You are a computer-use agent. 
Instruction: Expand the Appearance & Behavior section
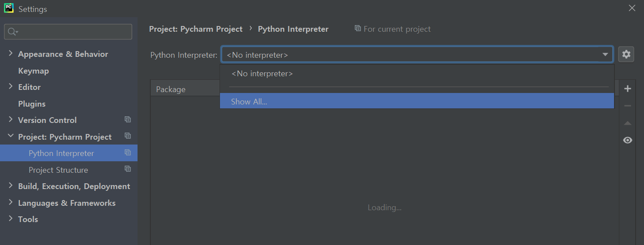11,53
